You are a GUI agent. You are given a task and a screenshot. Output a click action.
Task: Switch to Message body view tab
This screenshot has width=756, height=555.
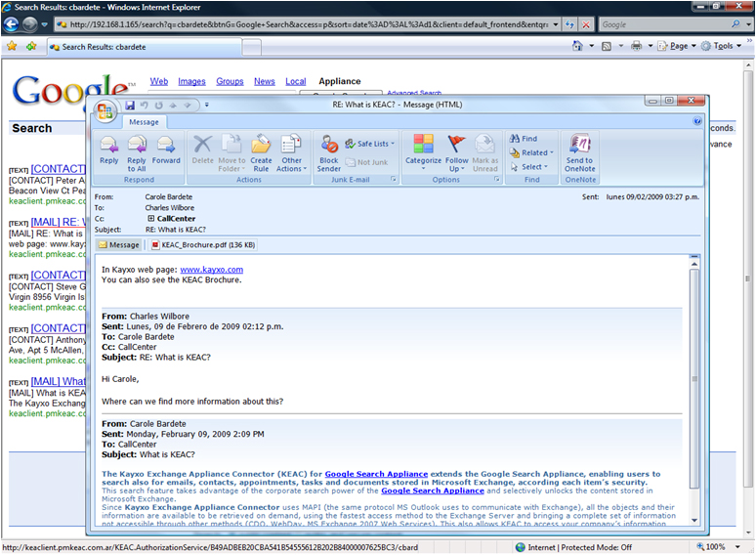point(119,245)
